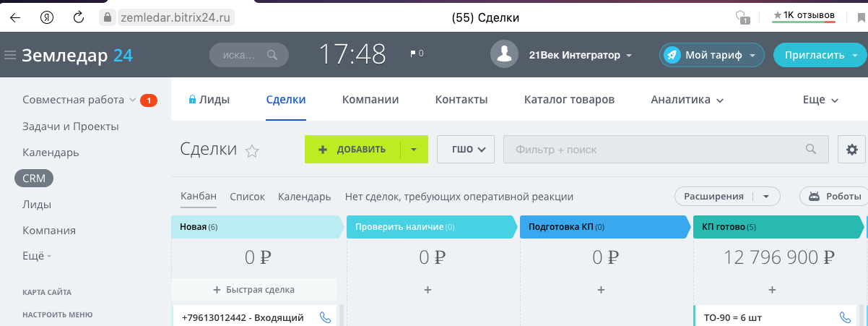The height and width of the screenshot is (326, 868).
Task: Reload the page with refresh icon
Action: click(x=77, y=17)
